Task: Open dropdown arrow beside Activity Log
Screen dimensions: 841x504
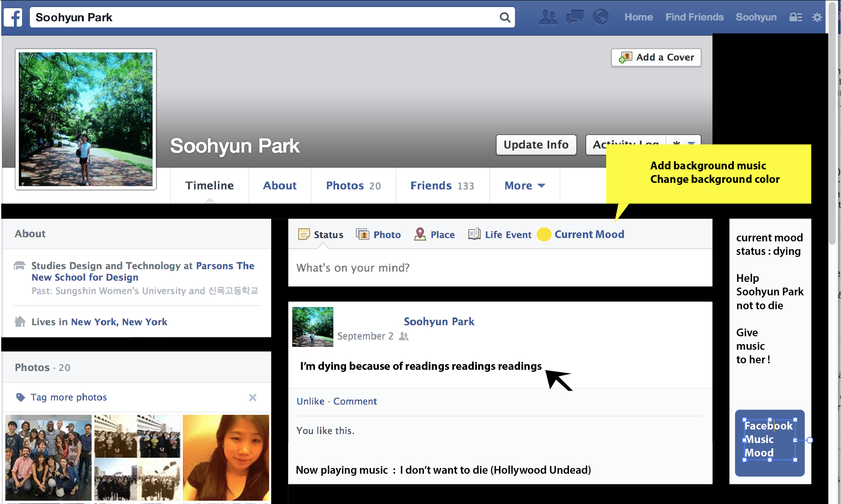Action: click(691, 143)
